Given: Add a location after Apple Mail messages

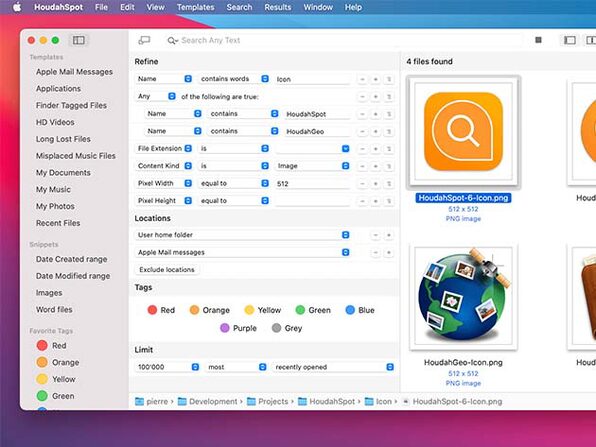Looking at the screenshot, I should [x=388, y=252].
